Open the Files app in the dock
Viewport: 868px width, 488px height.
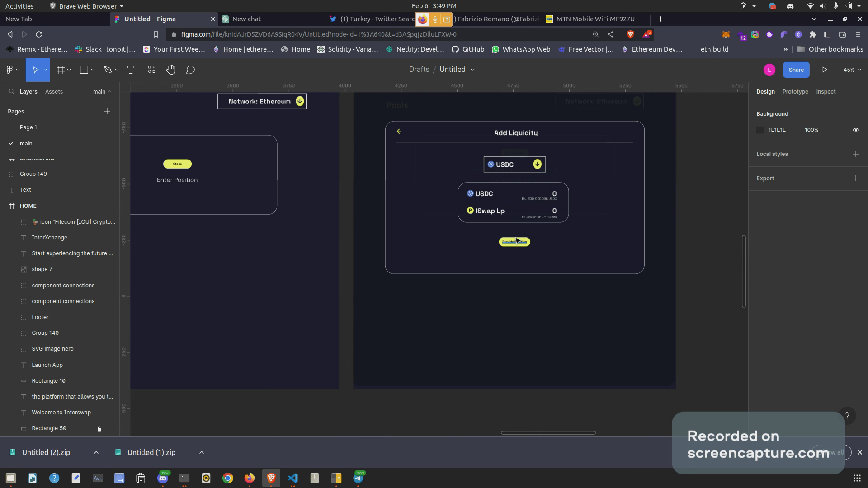(11, 478)
